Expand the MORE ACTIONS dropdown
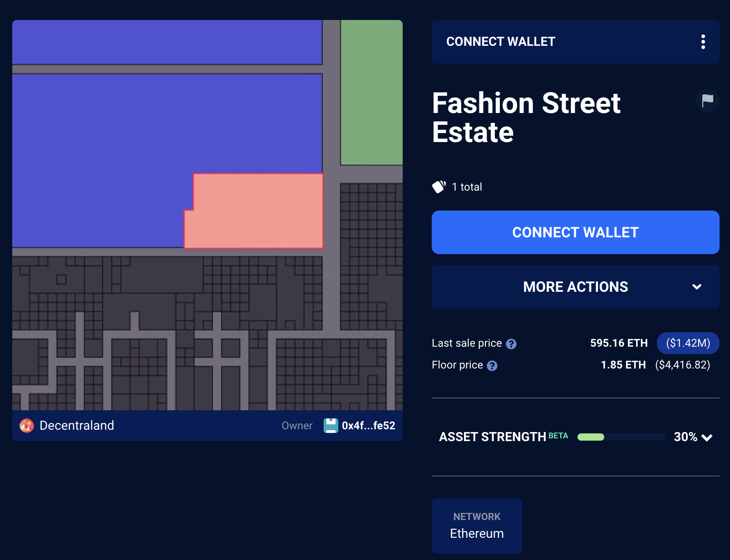 point(575,287)
